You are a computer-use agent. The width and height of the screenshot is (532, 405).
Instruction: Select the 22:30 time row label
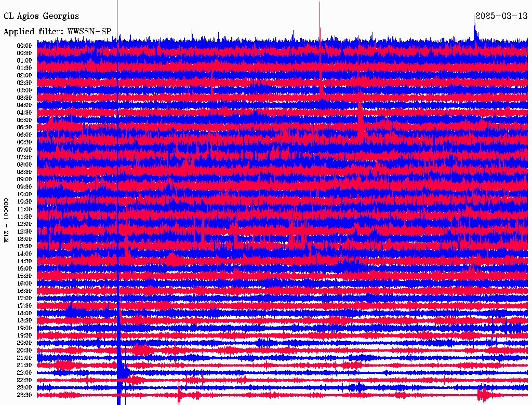pos(24,380)
